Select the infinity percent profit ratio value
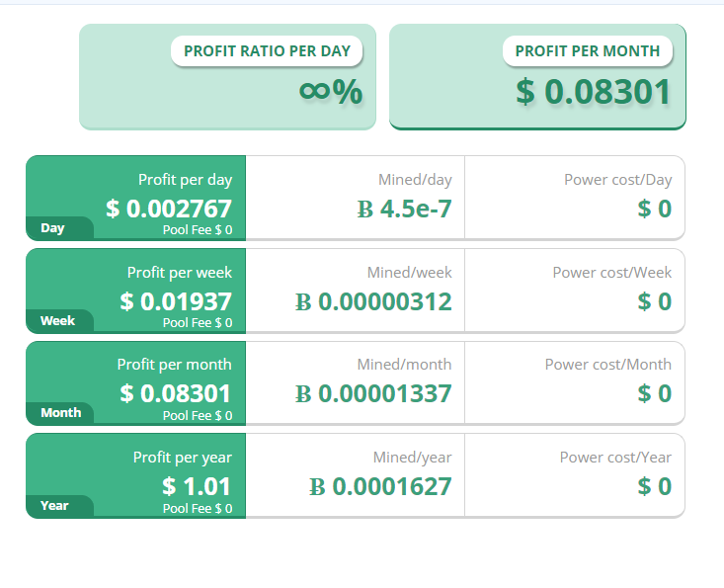The width and height of the screenshot is (724, 588). 331,92
